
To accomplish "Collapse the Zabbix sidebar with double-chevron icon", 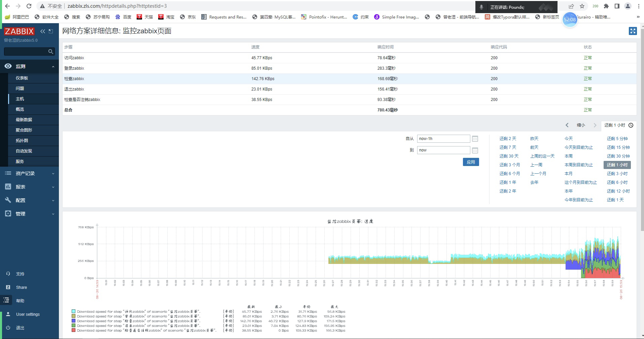I will [43, 31].
